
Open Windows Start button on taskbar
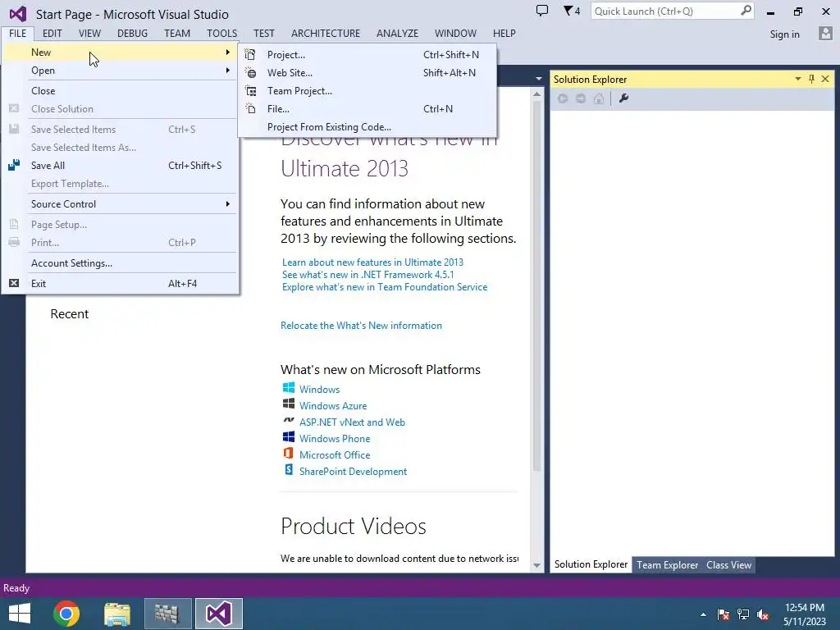[20, 614]
